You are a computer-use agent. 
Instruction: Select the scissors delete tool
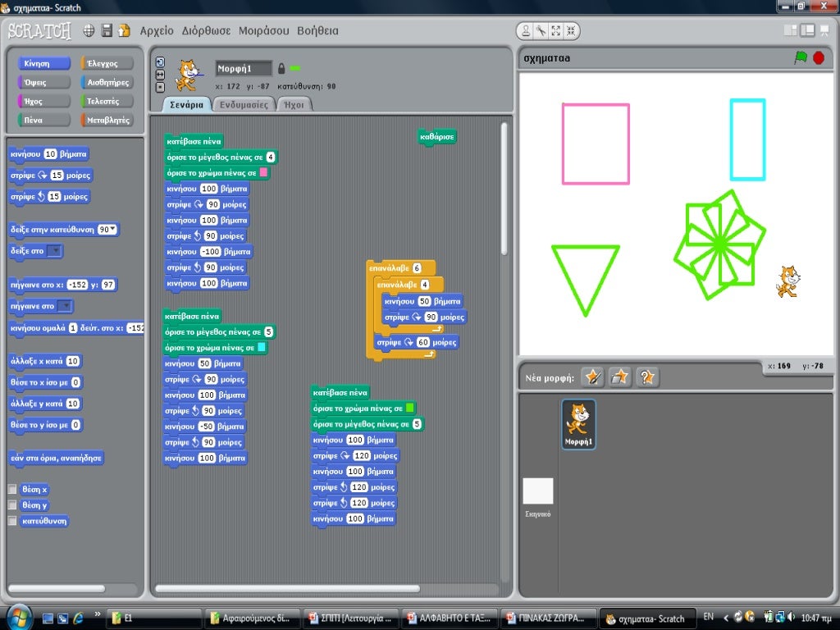click(x=541, y=31)
